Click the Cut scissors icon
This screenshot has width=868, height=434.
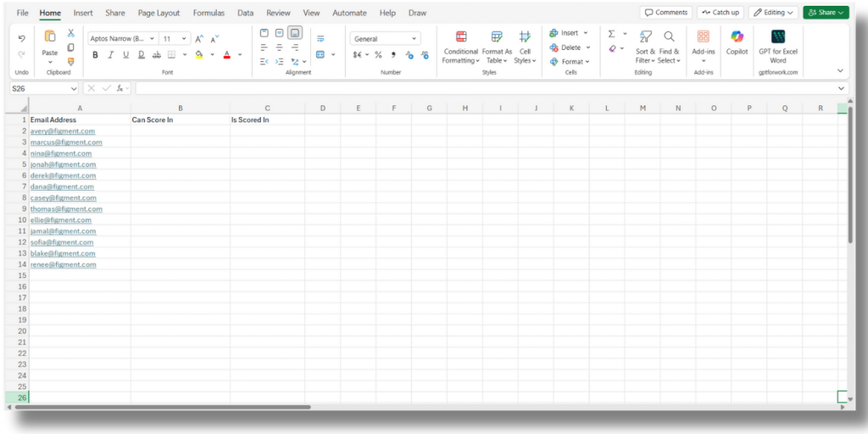click(x=71, y=33)
